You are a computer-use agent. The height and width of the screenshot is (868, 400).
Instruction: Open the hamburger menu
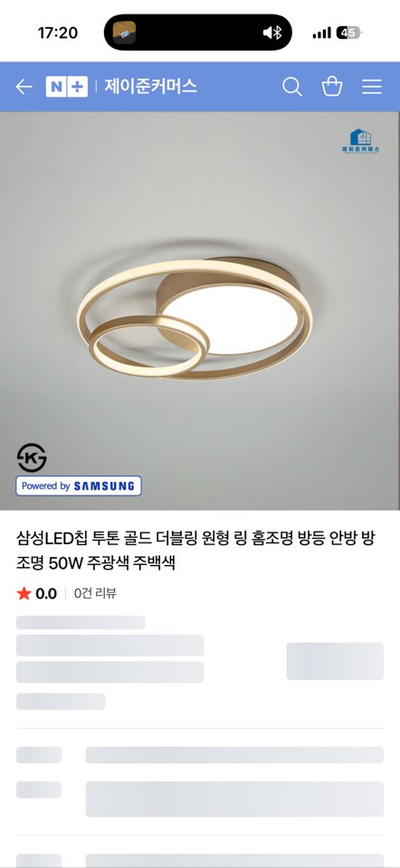tap(372, 87)
